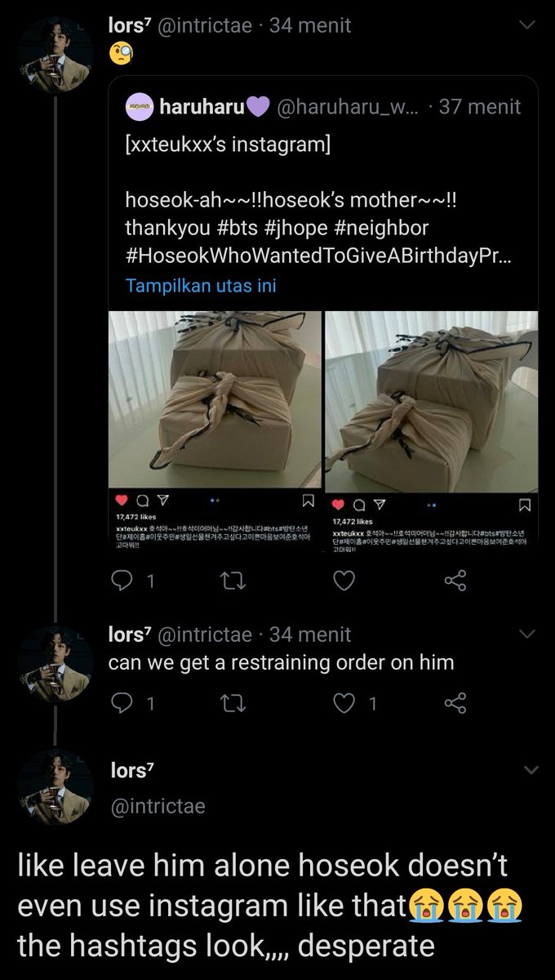Like the first tweet with heart icon
555x980 pixels.
point(345,581)
